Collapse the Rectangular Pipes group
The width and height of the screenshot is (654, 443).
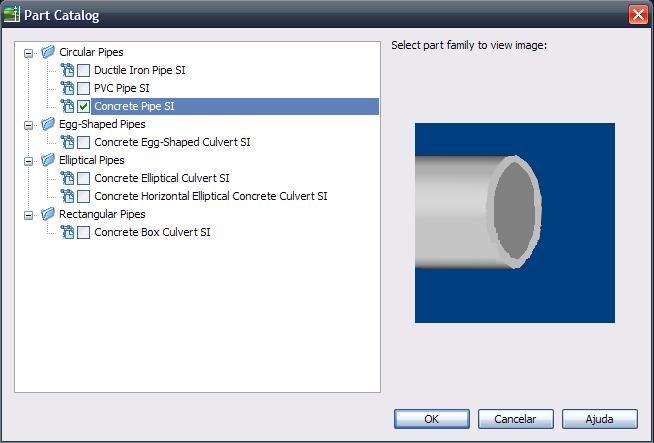28,215
